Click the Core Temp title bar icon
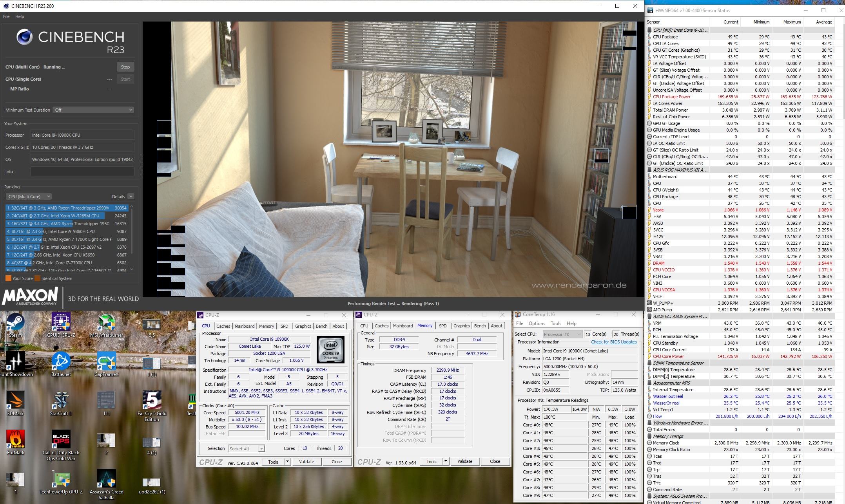Image resolution: width=845 pixels, height=504 pixels. tap(518, 314)
